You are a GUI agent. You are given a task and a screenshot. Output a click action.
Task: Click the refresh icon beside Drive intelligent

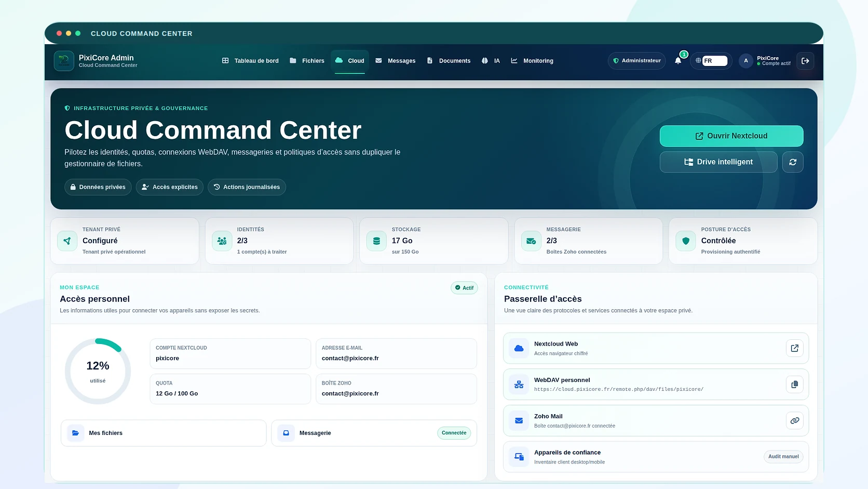coord(793,162)
